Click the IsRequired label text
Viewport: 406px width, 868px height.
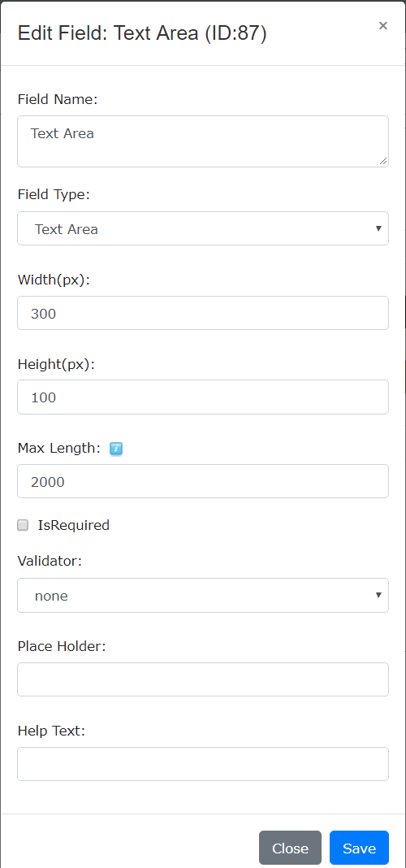74,525
